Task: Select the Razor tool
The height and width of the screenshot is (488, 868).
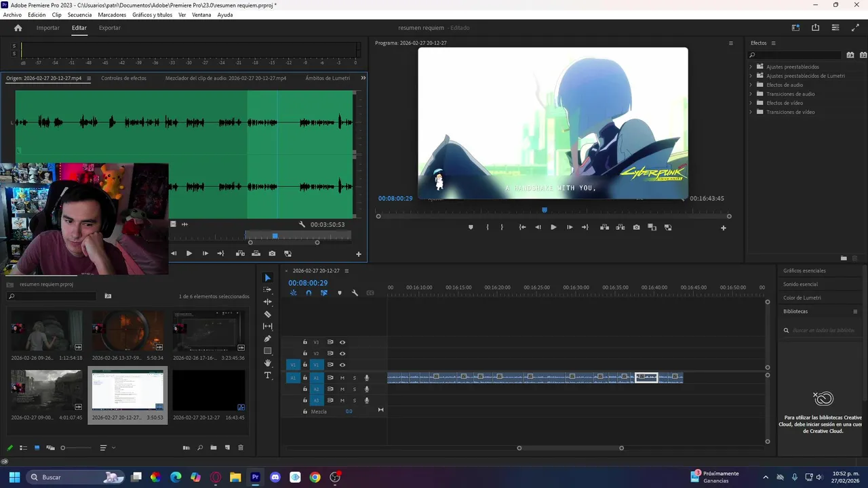Action: 267,314
